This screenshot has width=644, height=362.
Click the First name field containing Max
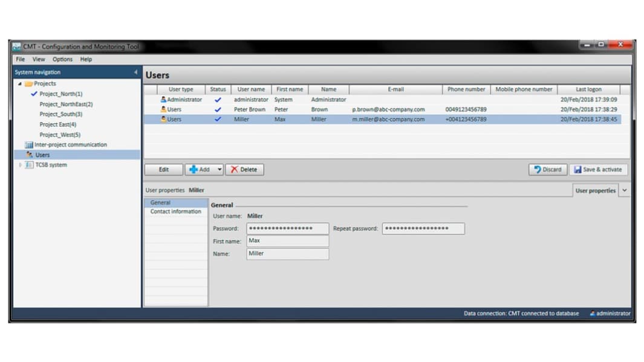pos(287,241)
